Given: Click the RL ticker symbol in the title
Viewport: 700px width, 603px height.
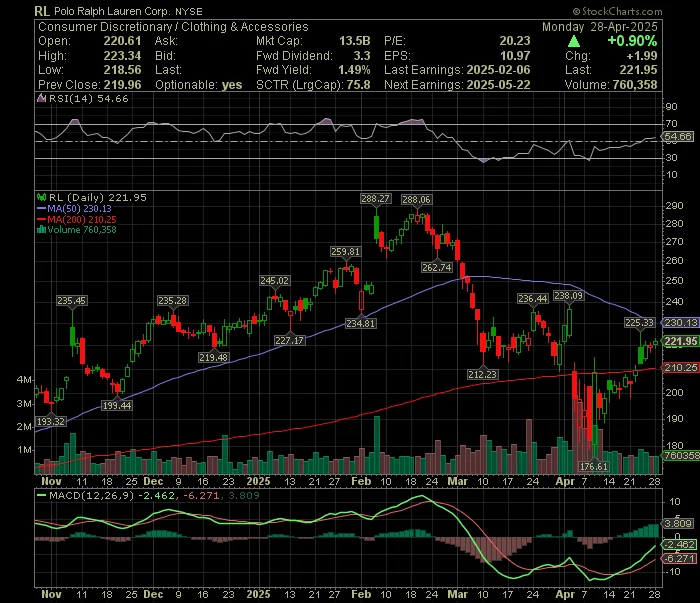Looking at the screenshot, I should pyautogui.click(x=42, y=12).
